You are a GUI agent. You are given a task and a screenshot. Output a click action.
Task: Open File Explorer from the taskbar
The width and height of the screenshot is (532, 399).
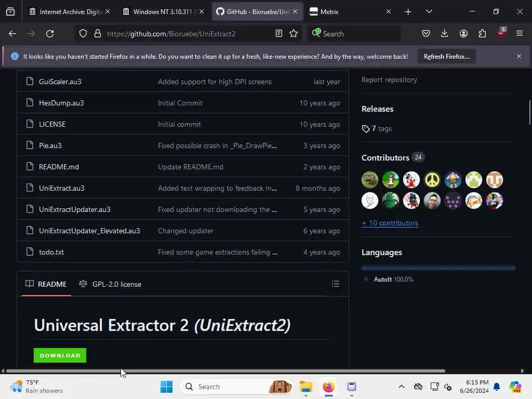tap(305, 387)
